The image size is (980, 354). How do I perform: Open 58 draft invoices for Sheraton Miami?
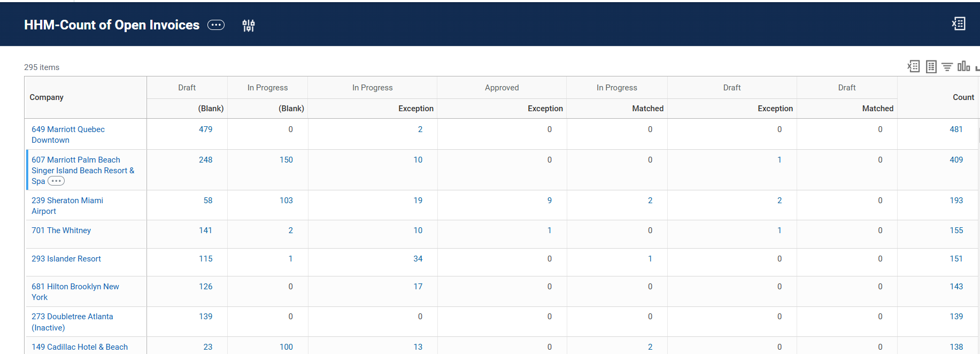coord(208,201)
